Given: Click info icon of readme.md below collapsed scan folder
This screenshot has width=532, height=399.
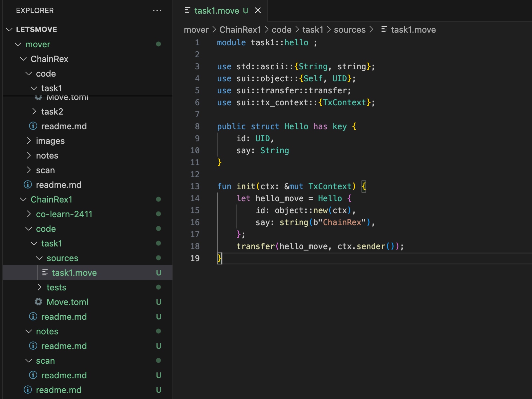Looking at the screenshot, I should tap(28, 185).
